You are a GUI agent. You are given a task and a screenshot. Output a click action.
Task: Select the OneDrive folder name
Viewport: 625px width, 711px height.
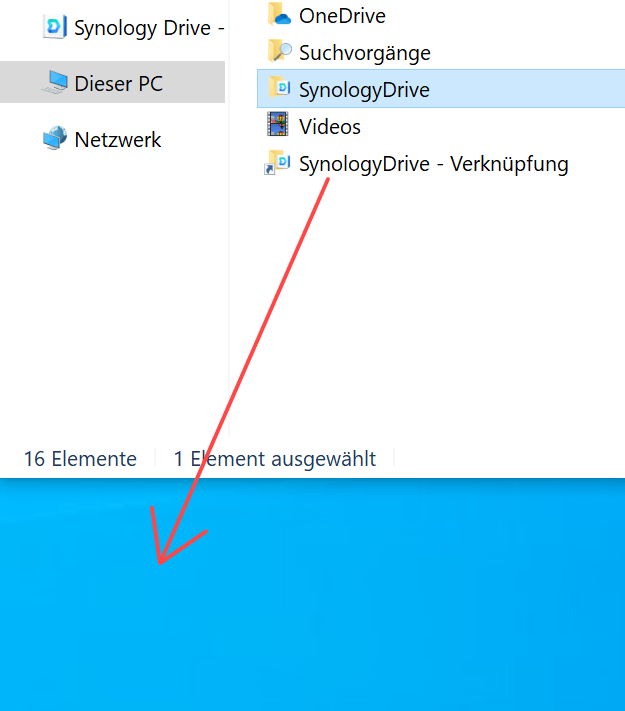click(x=342, y=16)
